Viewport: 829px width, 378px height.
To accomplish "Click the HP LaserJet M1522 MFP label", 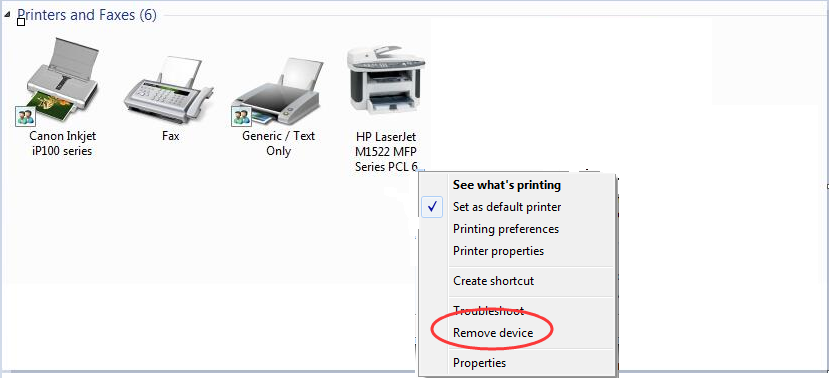I will [x=386, y=151].
